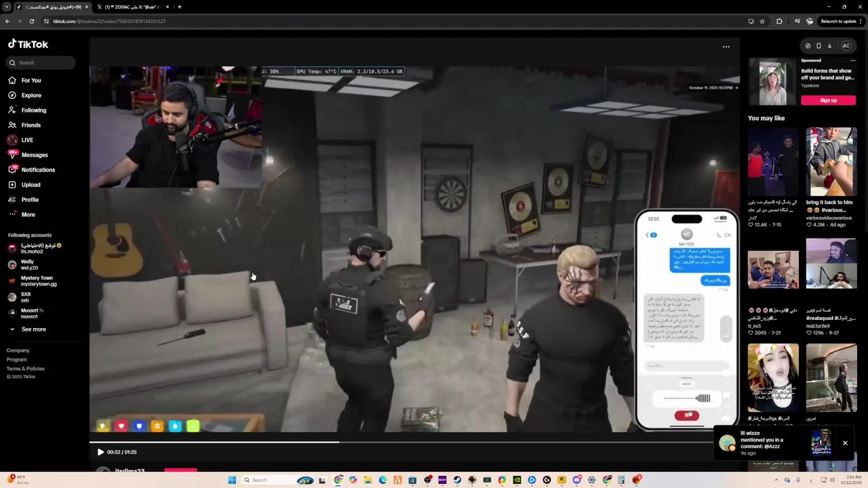Image resolution: width=868 pixels, height=488 pixels.
Task: Click the install app icon in address bar
Action: 751,21
